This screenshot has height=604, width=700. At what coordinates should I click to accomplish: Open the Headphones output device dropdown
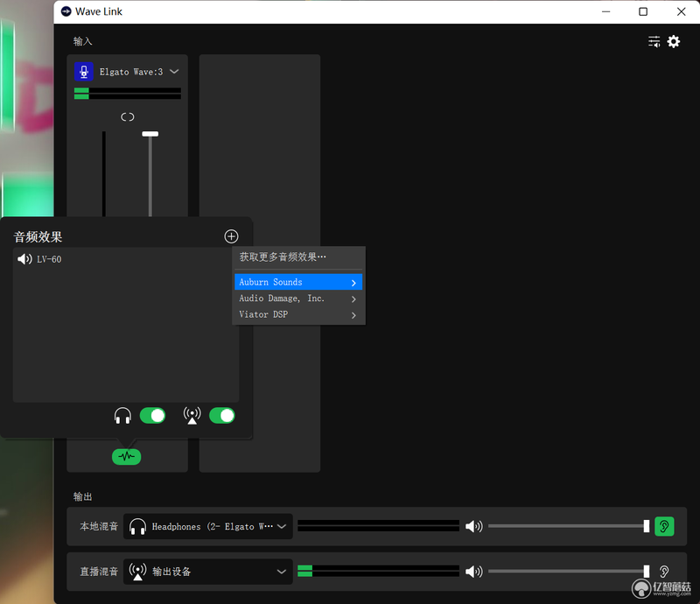(x=207, y=526)
